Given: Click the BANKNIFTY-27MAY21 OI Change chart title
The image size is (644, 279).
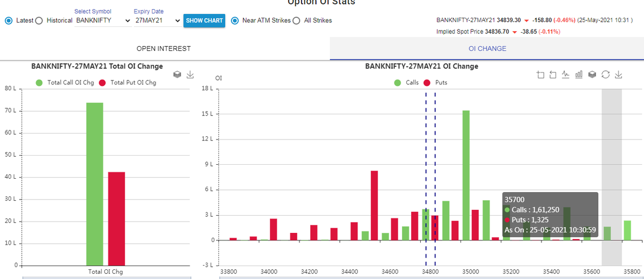Looking at the screenshot, I should (x=421, y=67).
